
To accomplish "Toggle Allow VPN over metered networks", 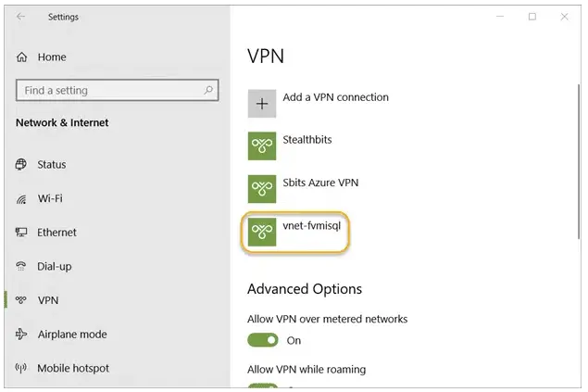I will (x=263, y=340).
